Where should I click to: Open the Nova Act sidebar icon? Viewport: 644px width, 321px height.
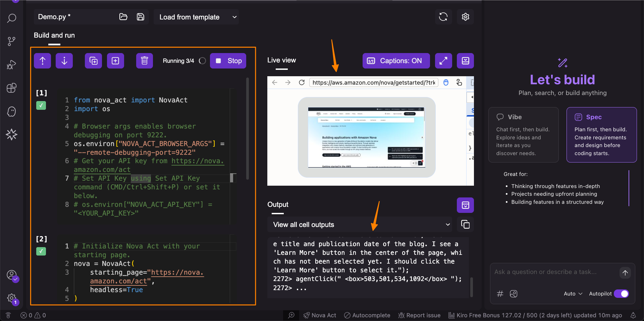click(x=12, y=134)
